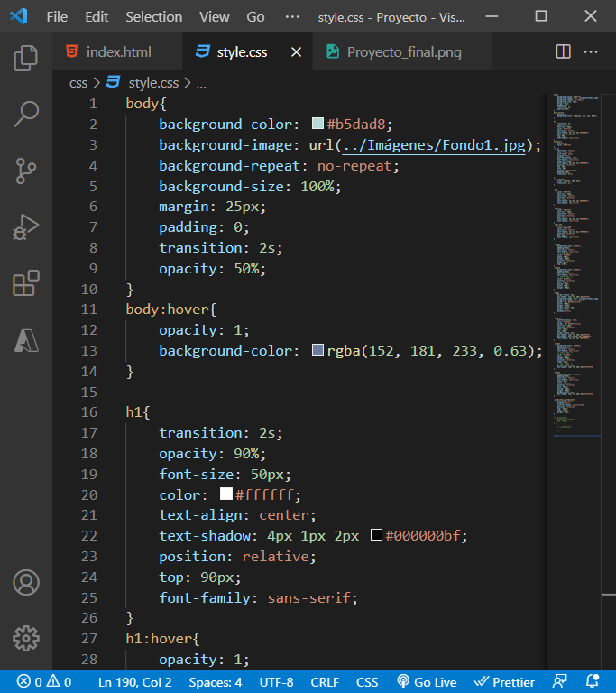Open the Edit menu
Image resolution: width=616 pixels, height=693 pixels.
[97, 17]
